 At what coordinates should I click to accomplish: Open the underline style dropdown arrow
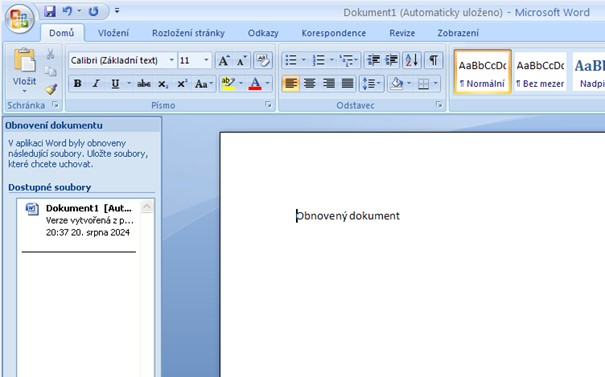click(129, 84)
